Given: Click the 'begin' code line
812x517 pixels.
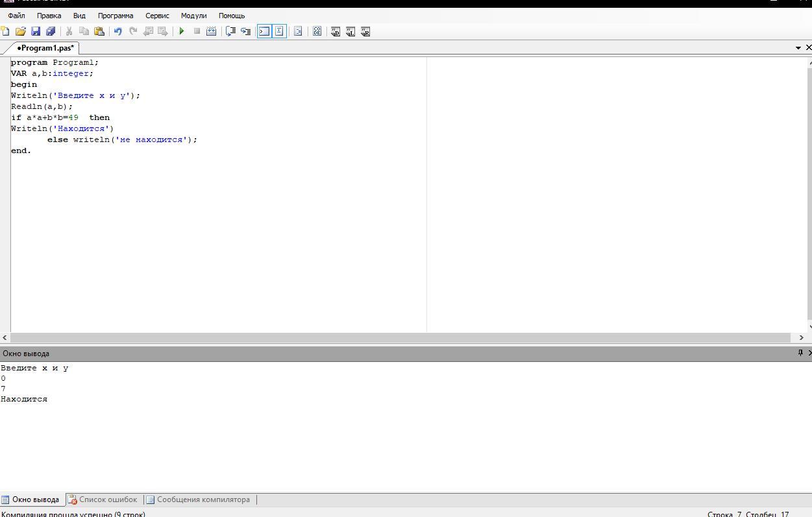Looking at the screenshot, I should [24, 84].
